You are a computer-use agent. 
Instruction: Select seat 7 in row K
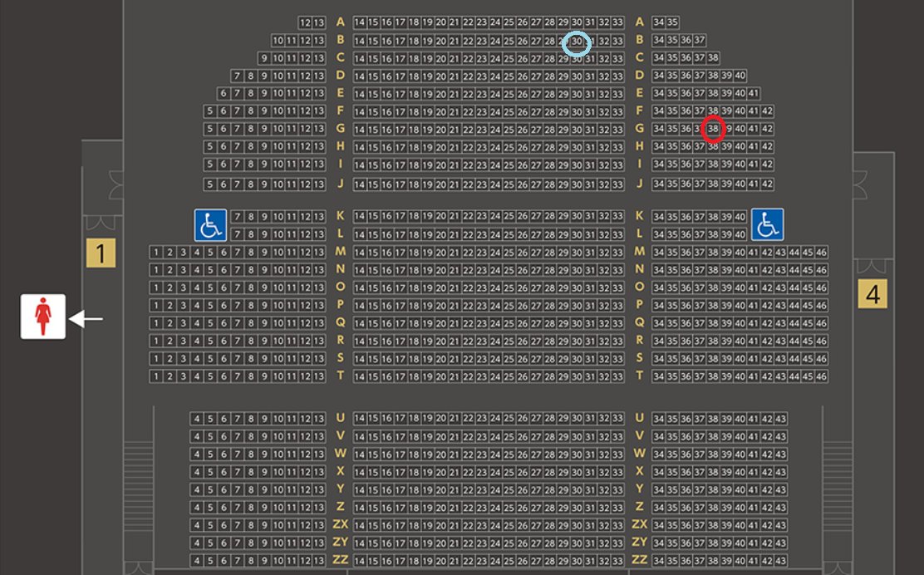237,217
